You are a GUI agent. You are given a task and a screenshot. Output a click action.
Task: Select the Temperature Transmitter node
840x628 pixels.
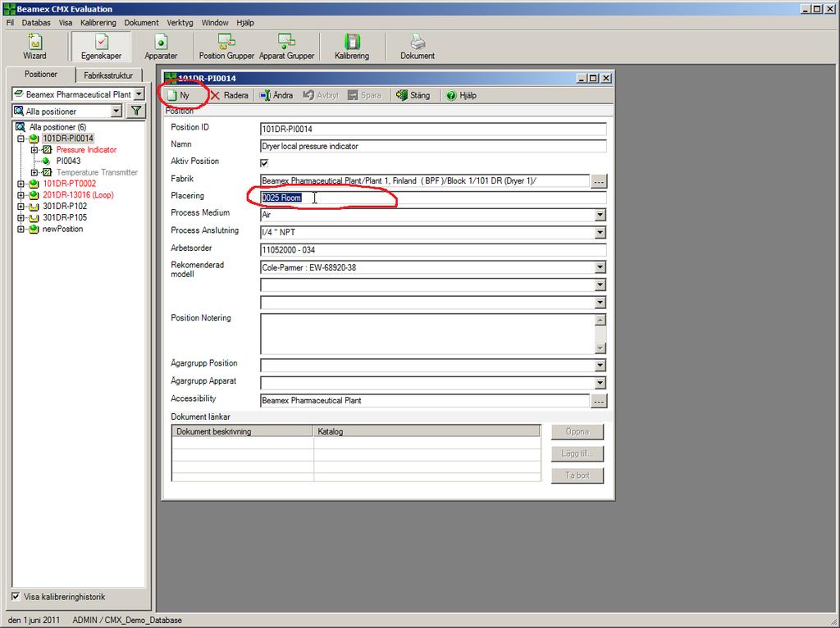97,172
